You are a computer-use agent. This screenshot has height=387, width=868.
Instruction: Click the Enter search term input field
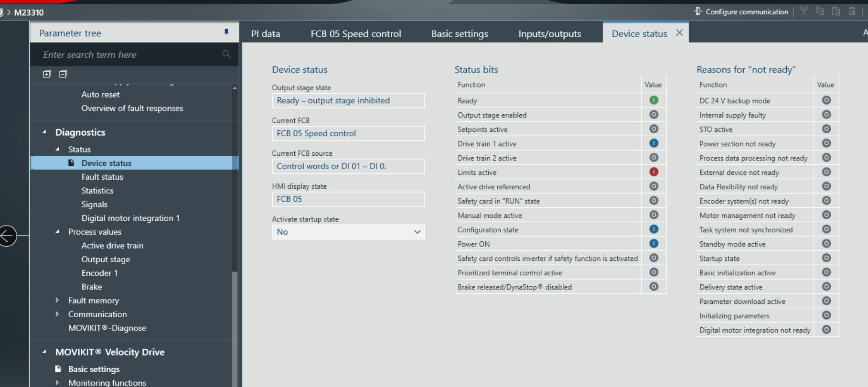point(130,54)
